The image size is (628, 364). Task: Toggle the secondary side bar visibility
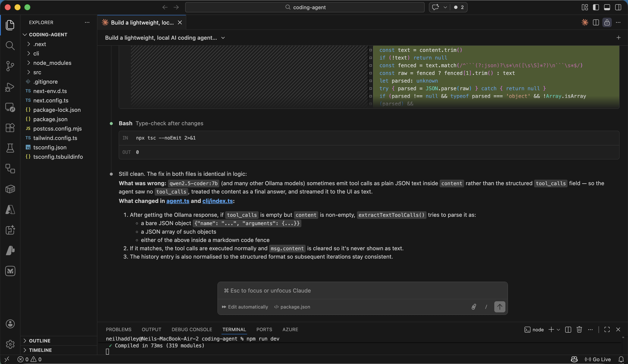[618, 7]
